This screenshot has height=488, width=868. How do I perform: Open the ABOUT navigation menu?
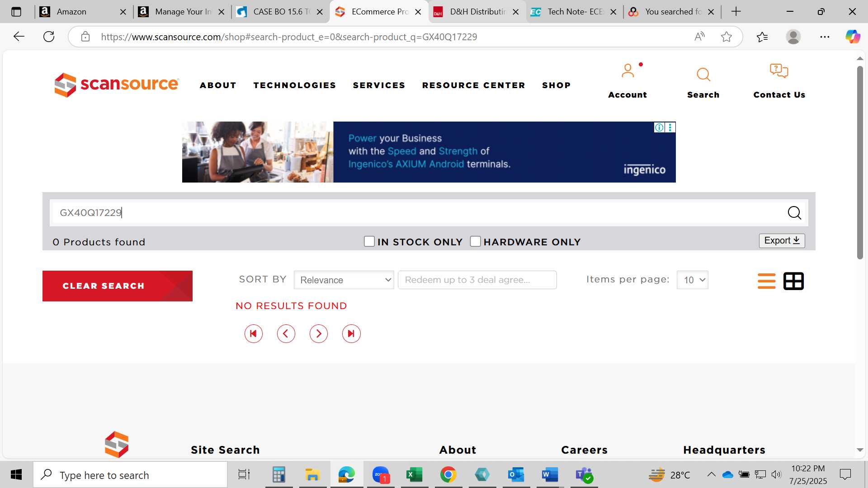tap(218, 85)
